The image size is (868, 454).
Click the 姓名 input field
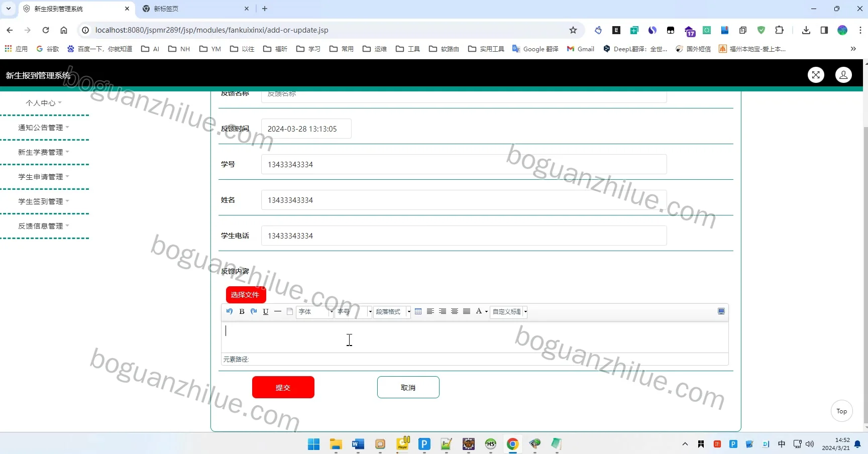(x=464, y=200)
